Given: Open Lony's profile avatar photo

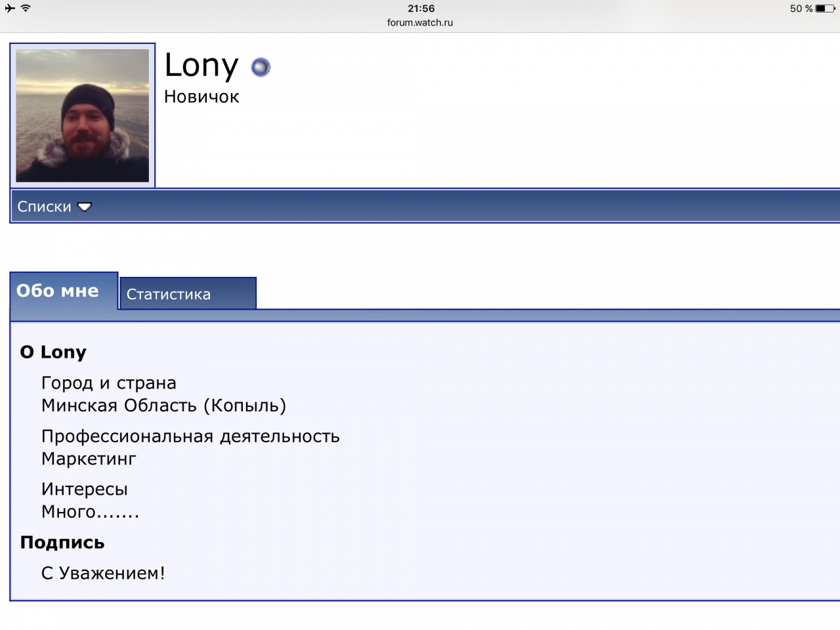Looking at the screenshot, I should (82, 115).
